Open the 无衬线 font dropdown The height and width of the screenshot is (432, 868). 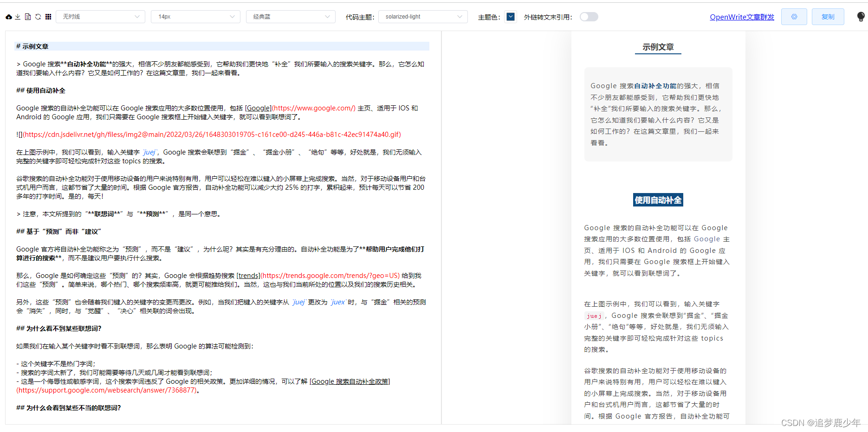(x=100, y=17)
